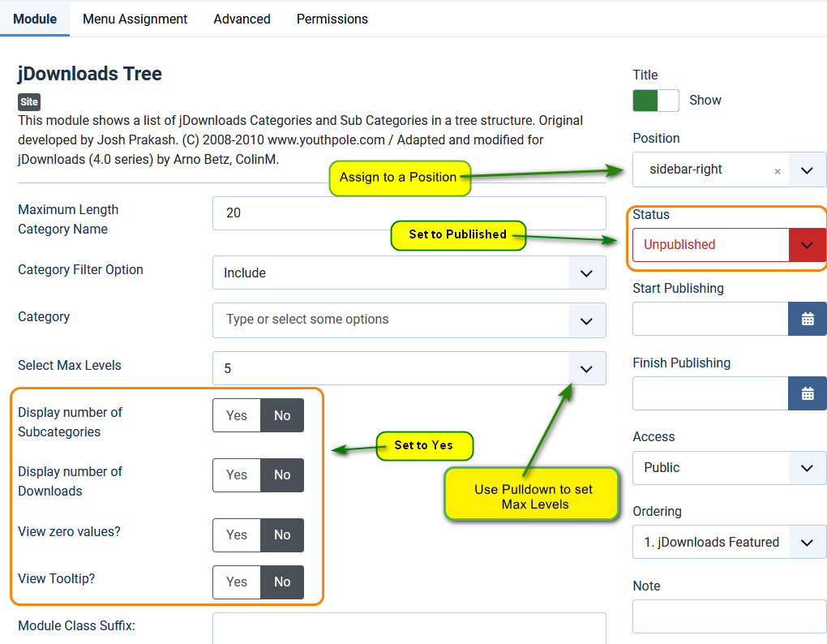This screenshot has height=644, width=827.
Task: Click the Maximum Length Category Name field
Action: [x=409, y=213]
